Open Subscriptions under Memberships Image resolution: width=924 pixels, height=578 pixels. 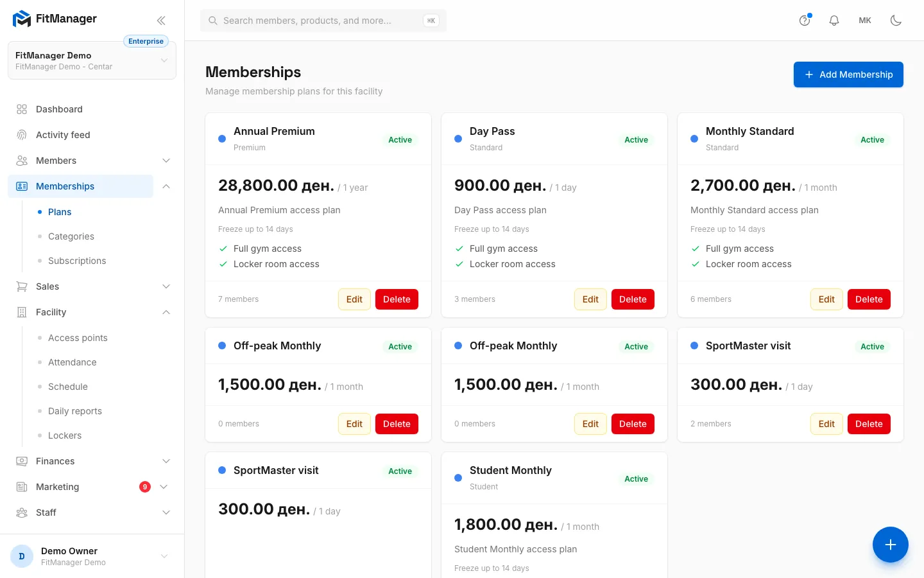tap(77, 261)
